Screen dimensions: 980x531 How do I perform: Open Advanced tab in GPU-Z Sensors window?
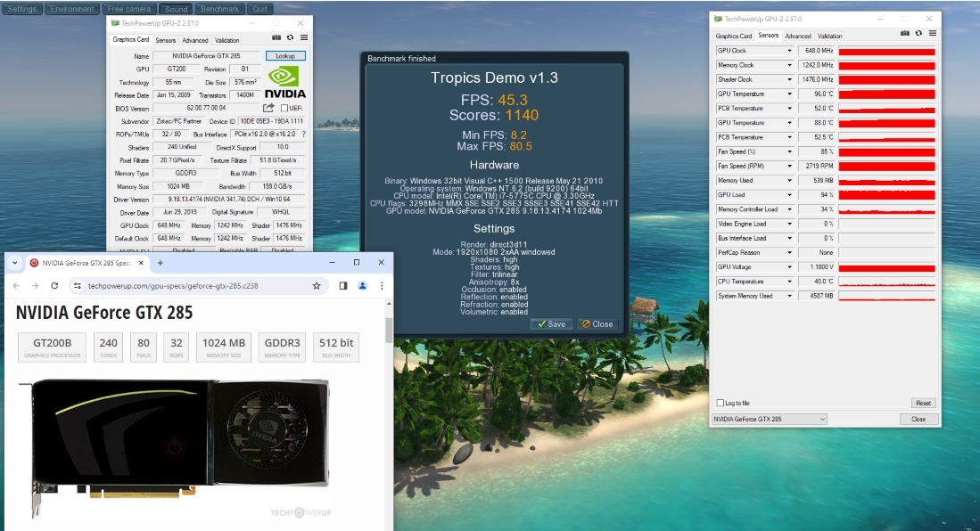pos(798,36)
